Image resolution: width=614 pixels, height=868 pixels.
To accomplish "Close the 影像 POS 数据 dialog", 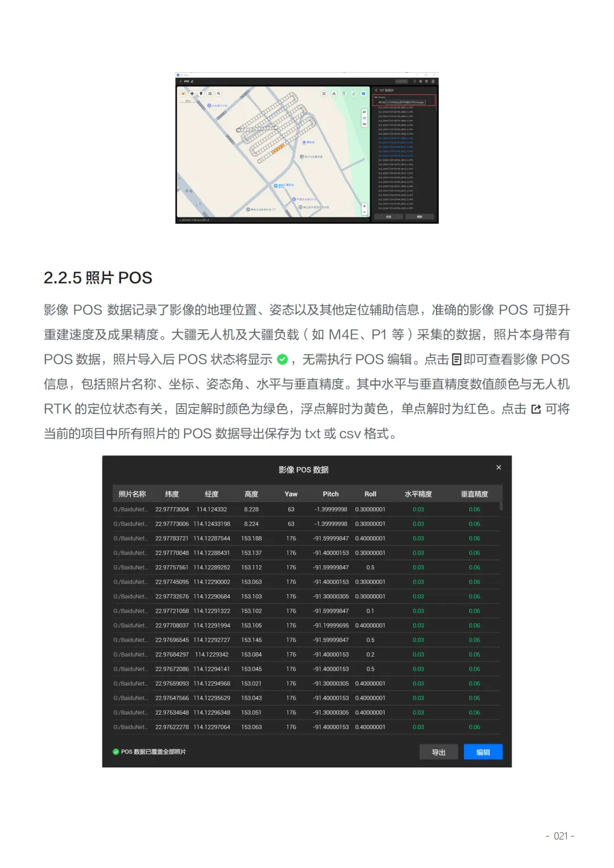I will point(499,468).
